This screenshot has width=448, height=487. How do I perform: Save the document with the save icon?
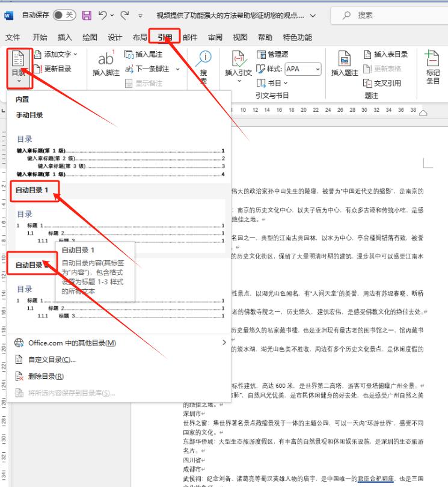point(87,14)
